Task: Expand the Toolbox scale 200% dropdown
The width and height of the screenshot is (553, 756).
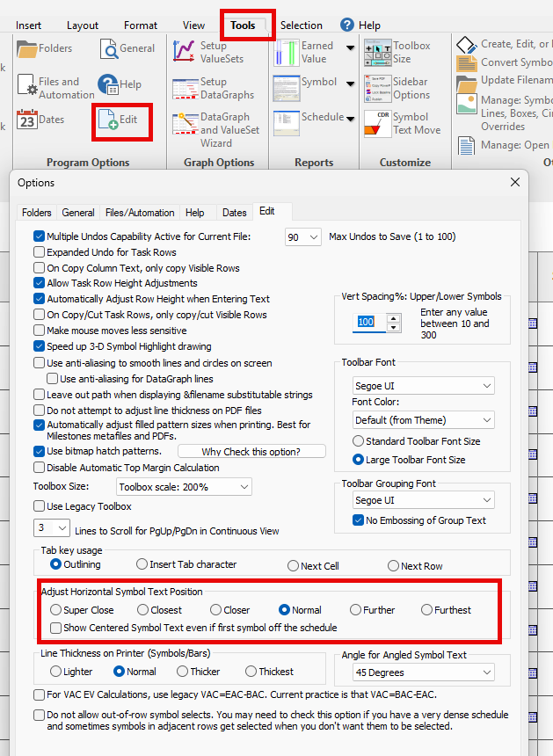Action: [x=184, y=487]
